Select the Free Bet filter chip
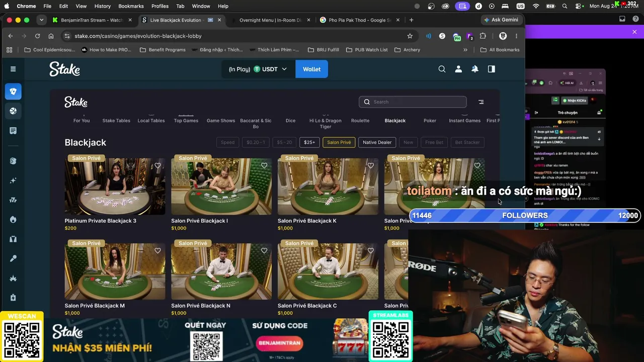 (434, 142)
